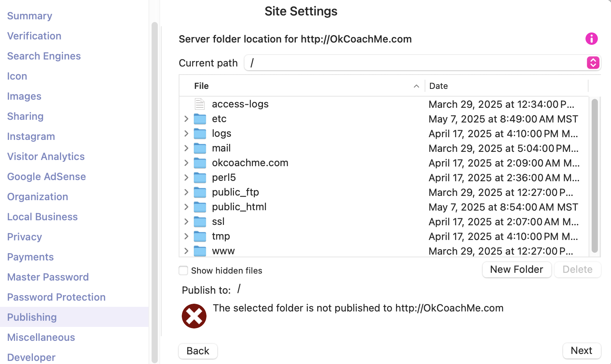Click the perl5 folder icon
Viewport: 611px width, 364px height.
pyautogui.click(x=200, y=178)
